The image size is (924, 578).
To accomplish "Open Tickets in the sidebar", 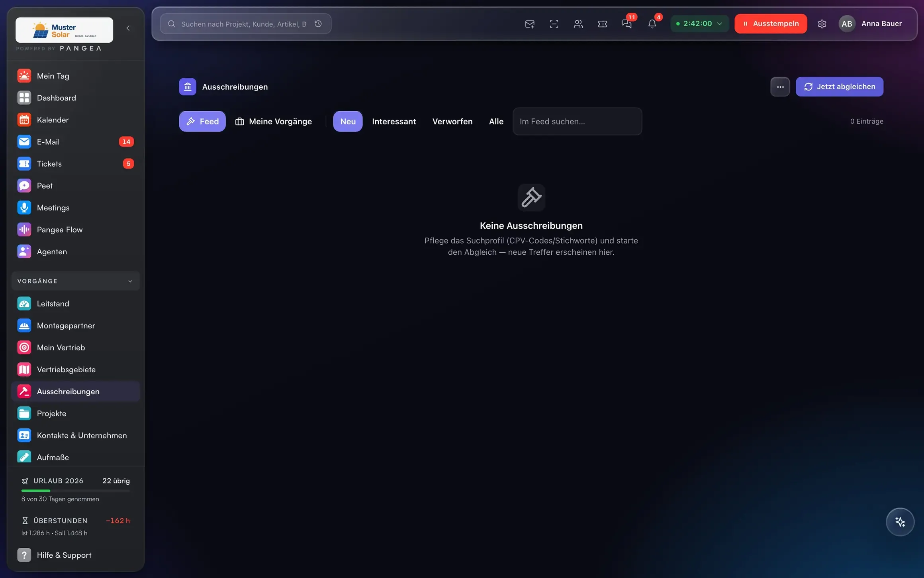I will pos(76,163).
